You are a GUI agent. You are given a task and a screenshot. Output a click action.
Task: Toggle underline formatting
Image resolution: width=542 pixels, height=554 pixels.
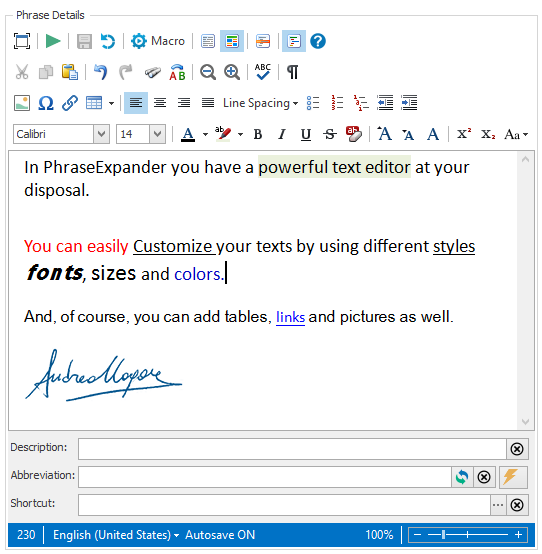click(x=306, y=134)
